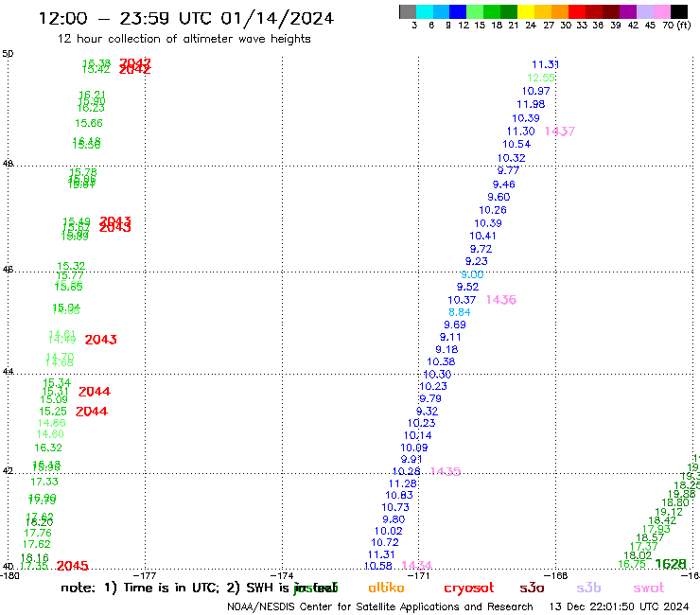700x615 pixels.
Task: Click the red 2043 beside 14.49
Action: (x=101, y=340)
